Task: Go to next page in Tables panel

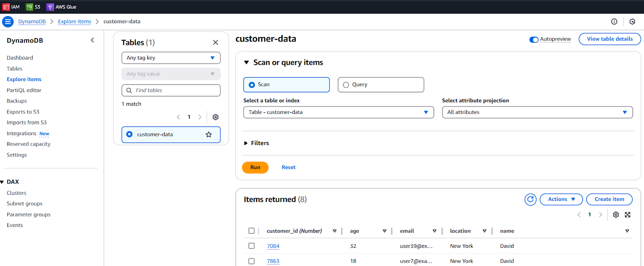Action: [200, 117]
